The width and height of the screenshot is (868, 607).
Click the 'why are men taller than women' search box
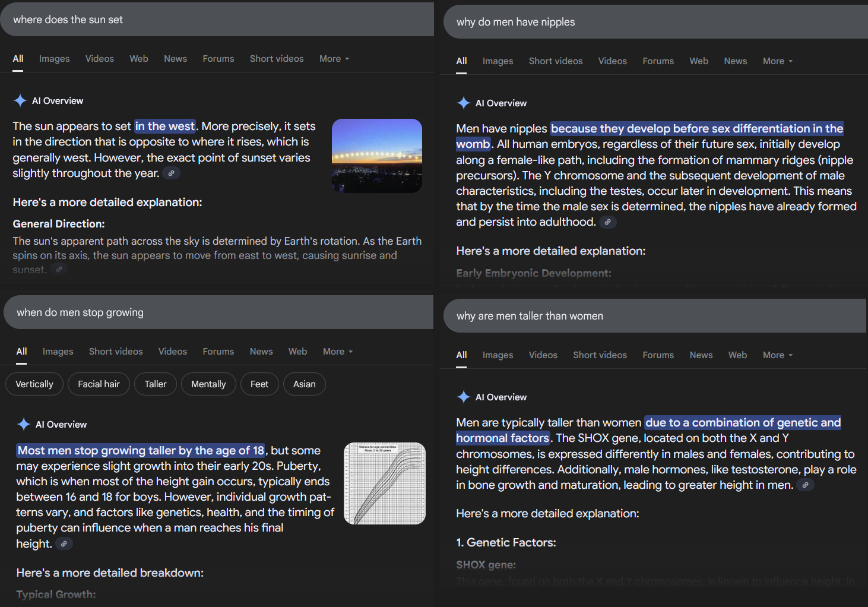click(653, 316)
